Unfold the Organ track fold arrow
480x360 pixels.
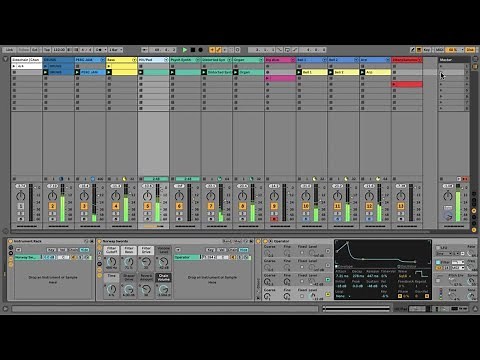click(x=261, y=60)
